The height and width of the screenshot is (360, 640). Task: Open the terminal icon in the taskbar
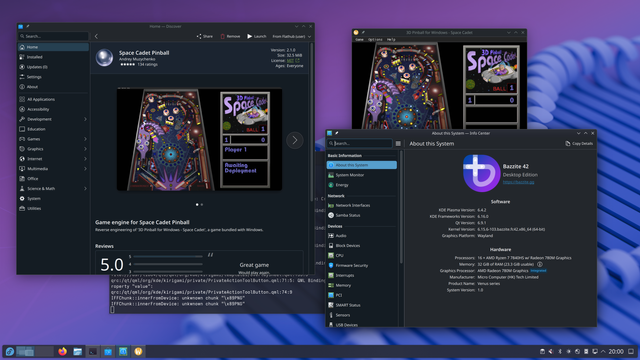(x=93, y=351)
